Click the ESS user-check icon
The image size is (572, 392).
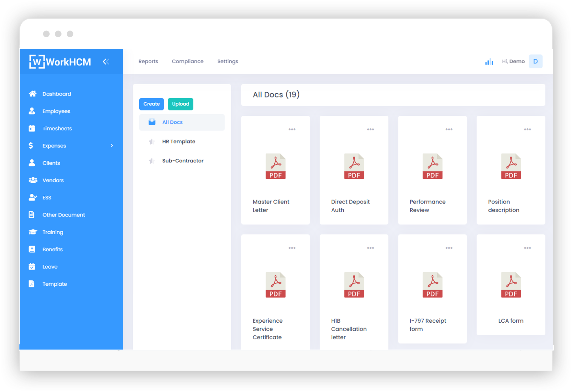(33, 197)
